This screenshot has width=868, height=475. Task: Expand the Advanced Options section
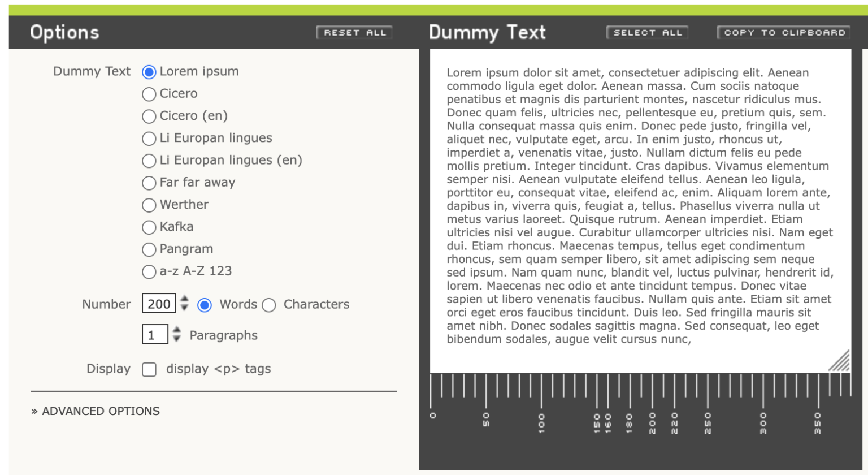[x=96, y=411]
